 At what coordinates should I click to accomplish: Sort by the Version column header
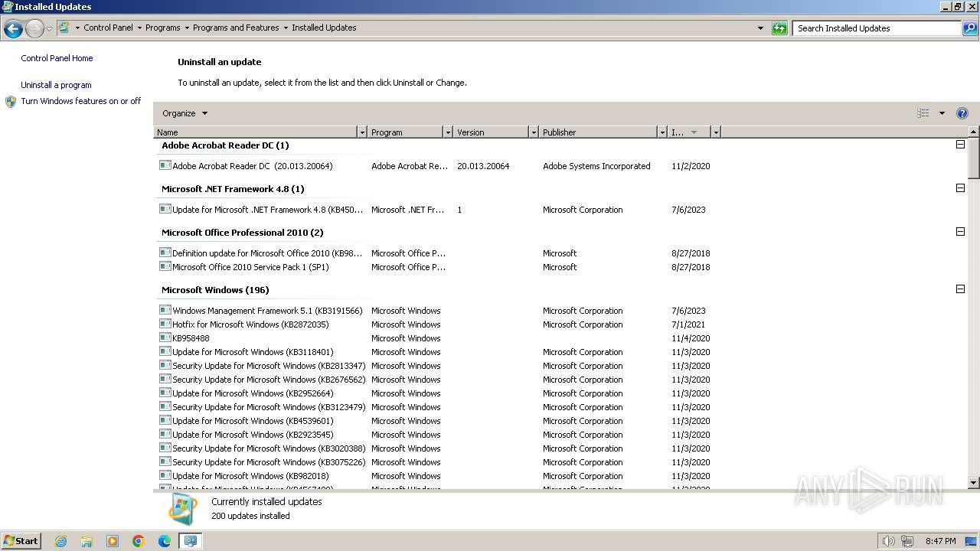click(x=492, y=132)
